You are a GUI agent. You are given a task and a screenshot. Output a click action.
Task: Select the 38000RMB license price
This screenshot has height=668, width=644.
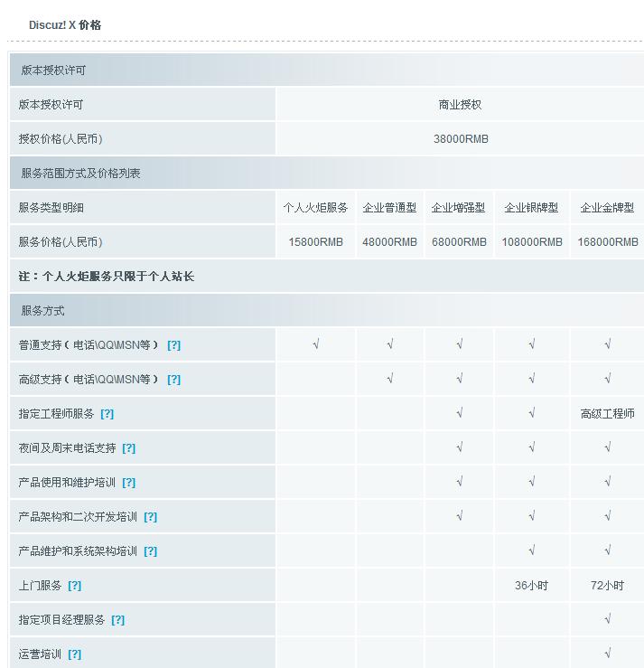click(x=461, y=139)
